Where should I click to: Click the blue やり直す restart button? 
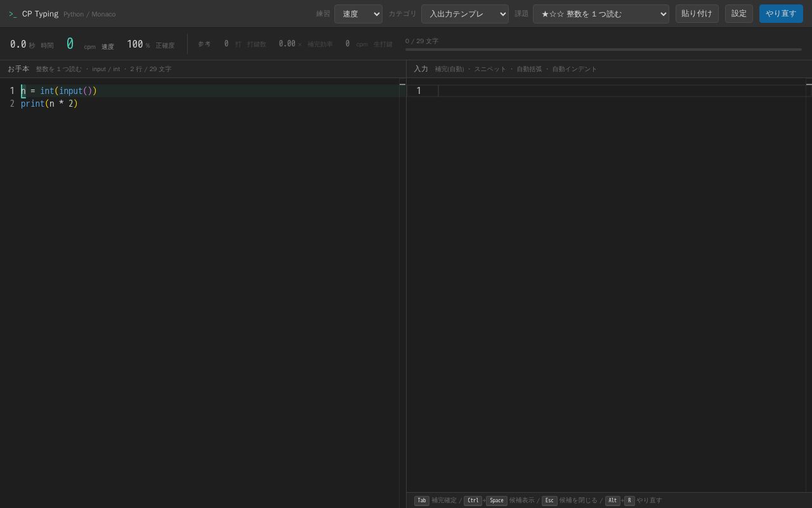tap(781, 13)
